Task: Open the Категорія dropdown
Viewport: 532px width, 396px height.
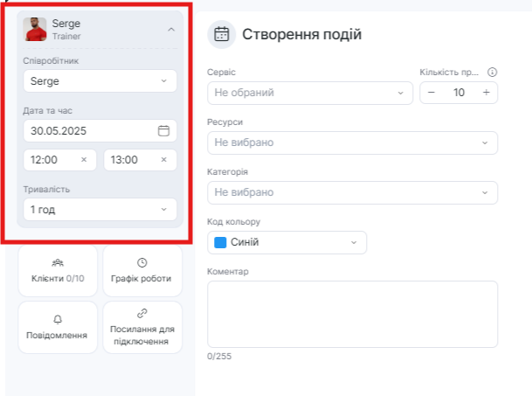Action: [353, 192]
